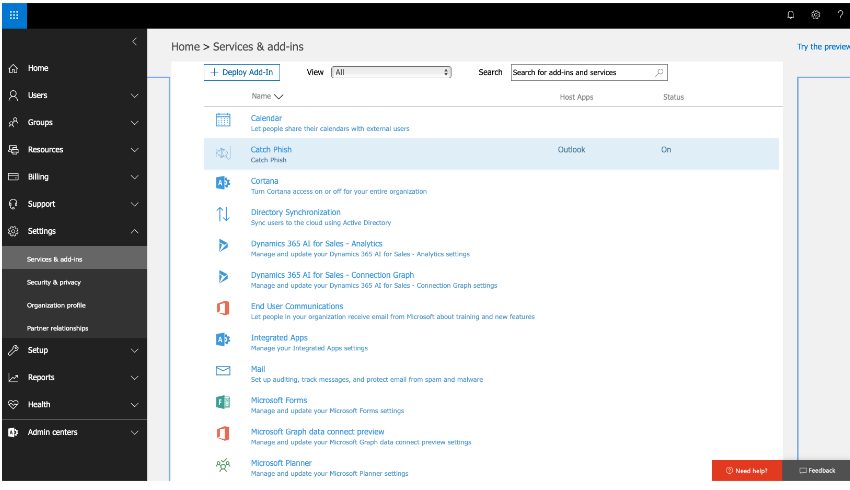Expand the Setup menu chevron
Viewport: 850px width, 490px height.
point(134,351)
